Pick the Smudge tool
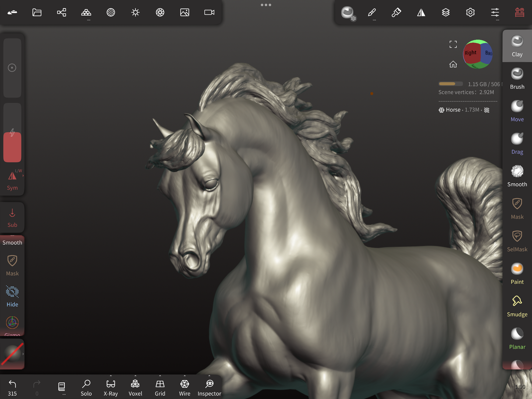 click(517, 306)
